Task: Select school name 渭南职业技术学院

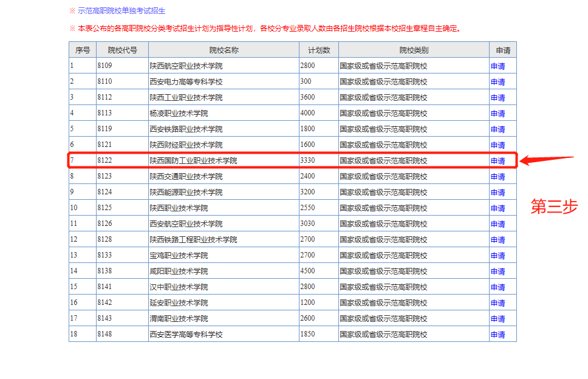Action: pyautogui.click(x=179, y=319)
